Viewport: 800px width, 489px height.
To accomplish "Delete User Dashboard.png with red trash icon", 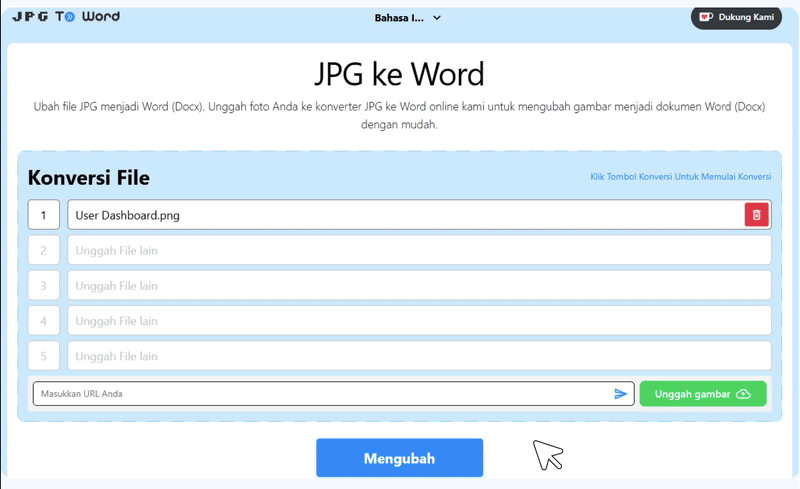I will coord(757,215).
